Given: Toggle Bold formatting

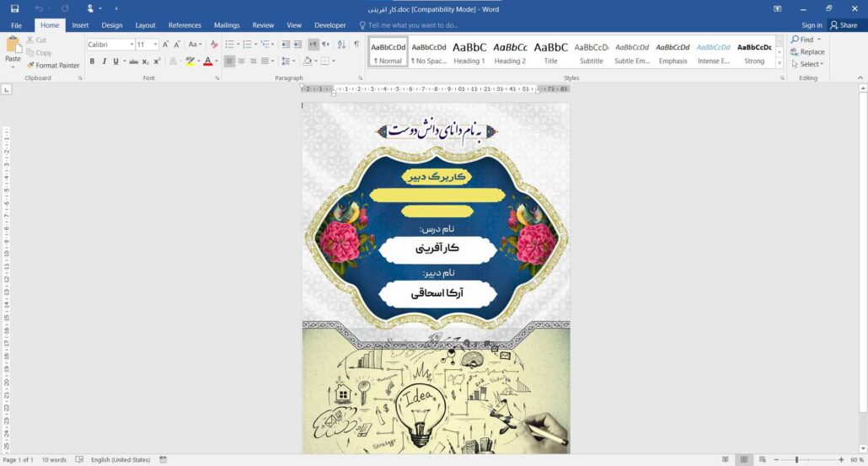Looking at the screenshot, I should click(93, 62).
